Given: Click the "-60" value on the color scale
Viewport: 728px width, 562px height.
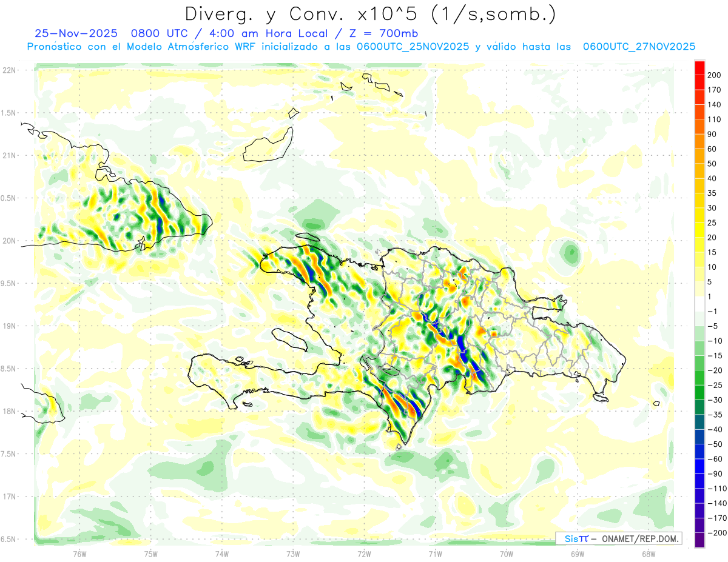Looking at the screenshot, I should click(x=715, y=459).
